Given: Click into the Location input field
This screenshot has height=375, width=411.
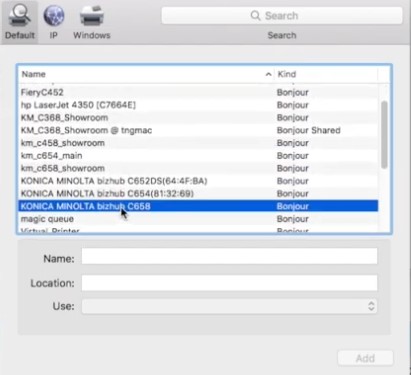Looking at the screenshot, I should coord(230,283).
